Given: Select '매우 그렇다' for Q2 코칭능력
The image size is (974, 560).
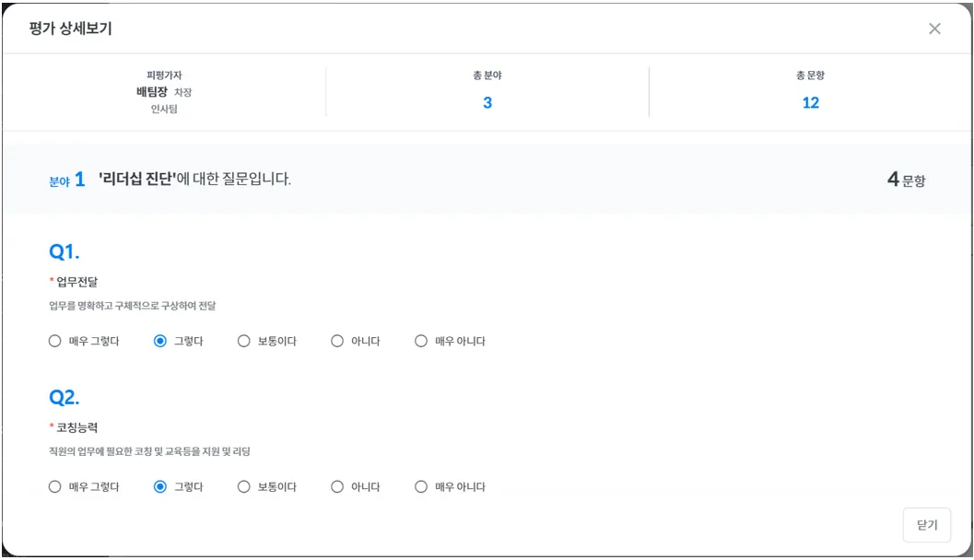Looking at the screenshot, I should [54, 486].
